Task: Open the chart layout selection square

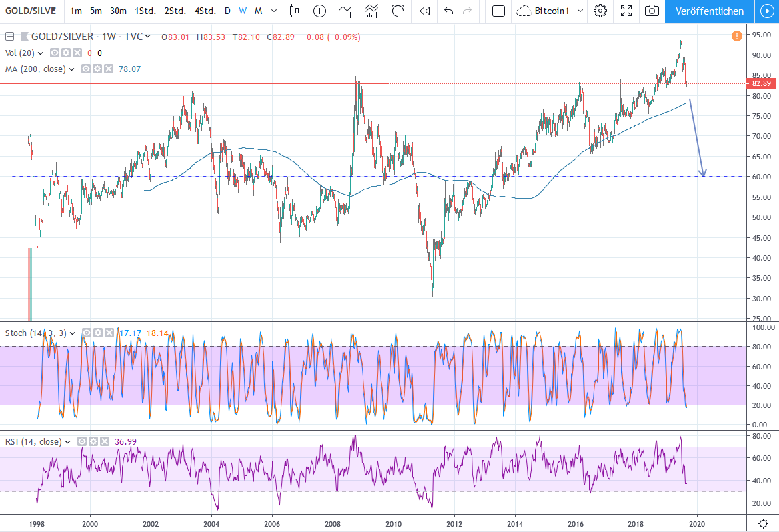Action: point(498,11)
